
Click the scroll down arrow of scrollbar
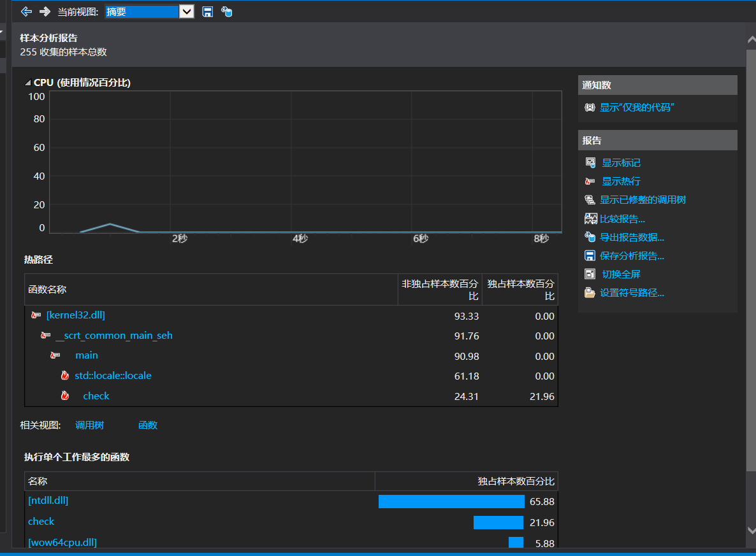[751, 531]
